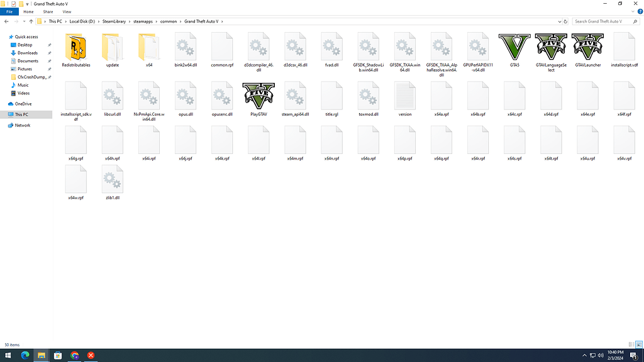Screen dimensions: 644x362
Task: Select the installscript.vdf file
Action: tap(625, 50)
